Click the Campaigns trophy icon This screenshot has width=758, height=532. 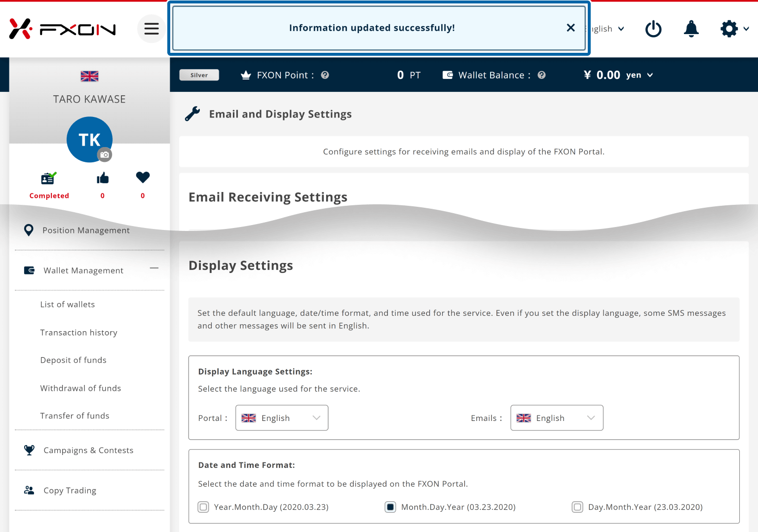pos(29,450)
